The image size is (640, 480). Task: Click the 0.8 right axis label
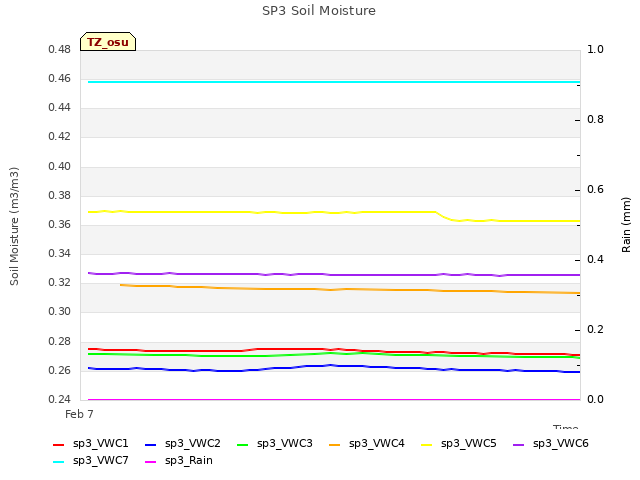(x=596, y=120)
